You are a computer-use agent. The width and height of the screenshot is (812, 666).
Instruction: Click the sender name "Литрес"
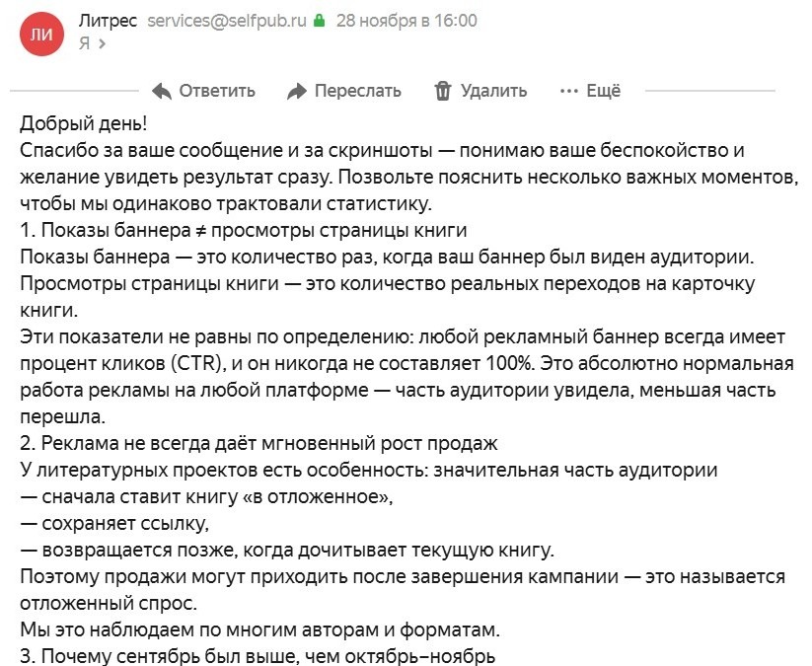click(x=107, y=20)
